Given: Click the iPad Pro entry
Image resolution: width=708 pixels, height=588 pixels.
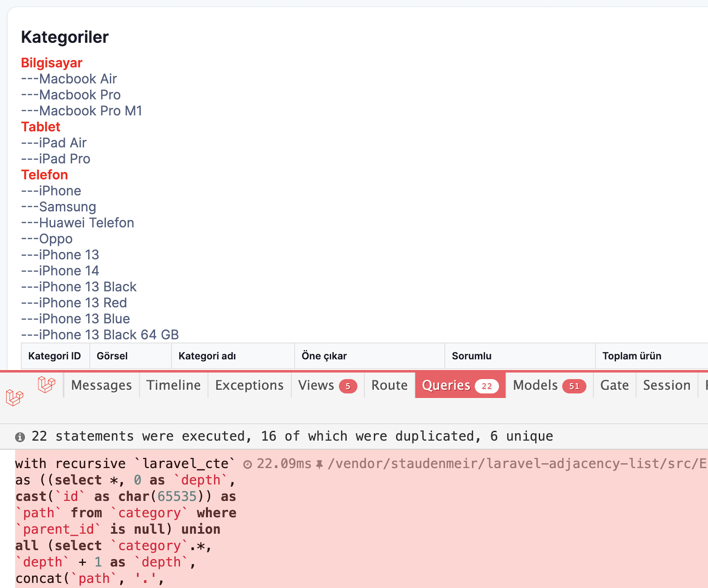Looking at the screenshot, I should coord(55,159).
